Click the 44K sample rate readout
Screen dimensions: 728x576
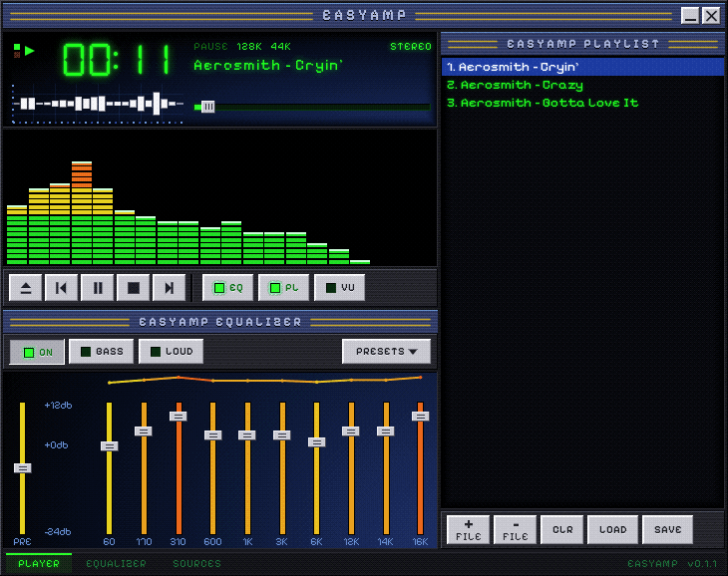coord(280,47)
